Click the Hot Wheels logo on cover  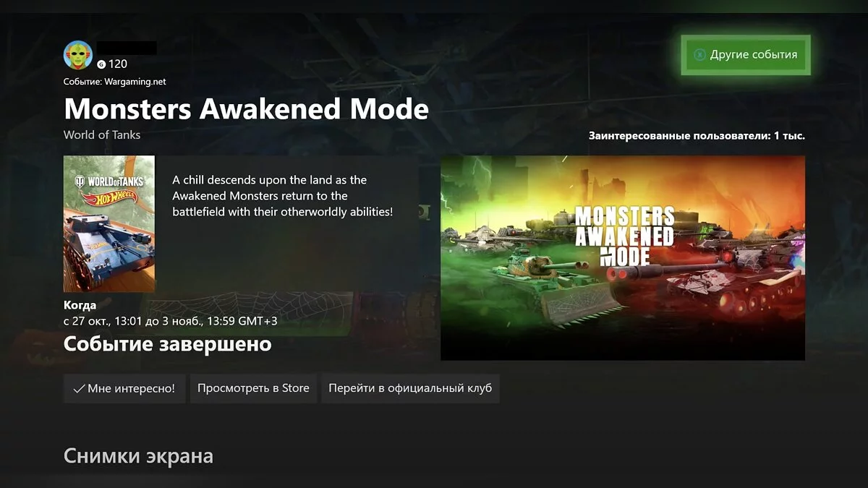point(109,197)
